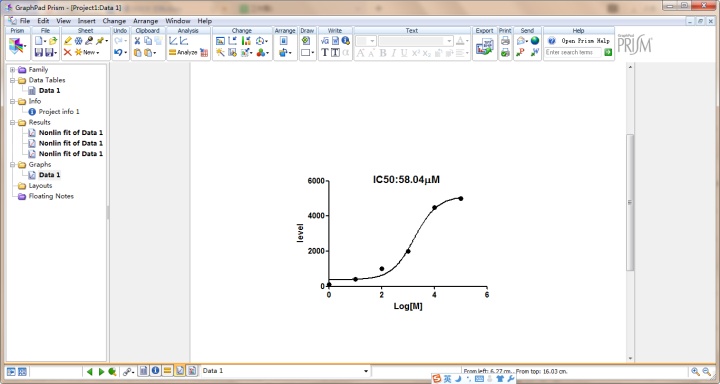
Task: Save the project with floppy icon
Action: tap(39, 52)
